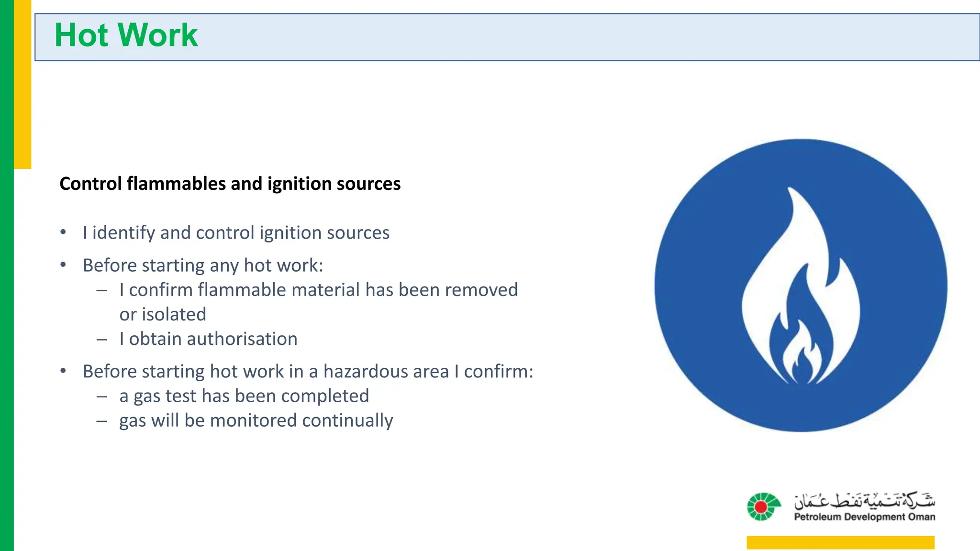The image size is (980, 551).
Task: Click the 'Petroleum Development Oman' text label
Action: 864,517
